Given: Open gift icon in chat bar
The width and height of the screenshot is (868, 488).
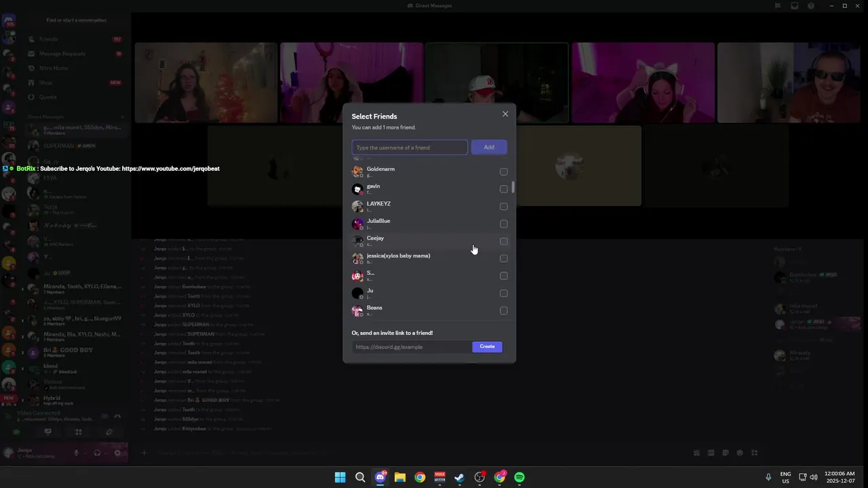Looking at the screenshot, I should (x=696, y=453).
